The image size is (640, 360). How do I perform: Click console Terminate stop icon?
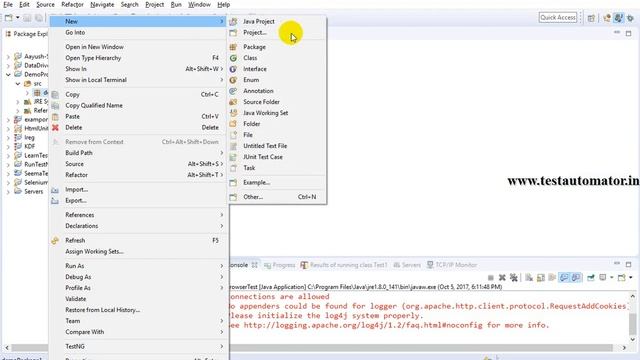pos(491,278)
